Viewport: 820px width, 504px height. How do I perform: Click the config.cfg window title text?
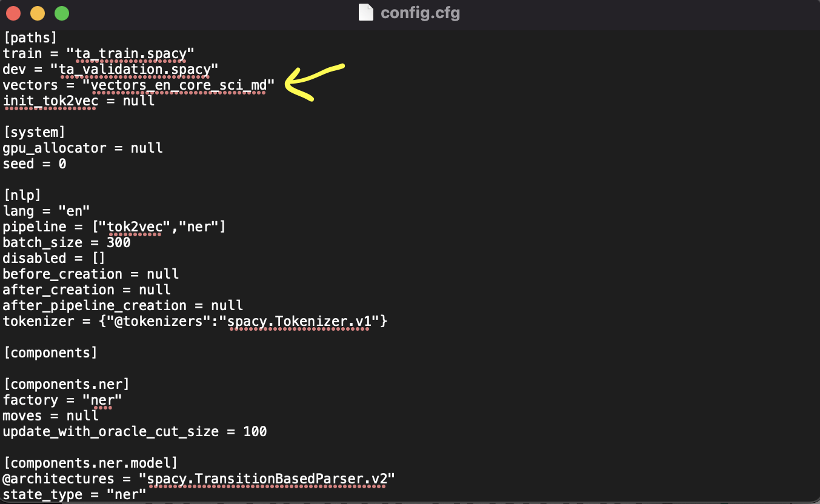[420, 13]
